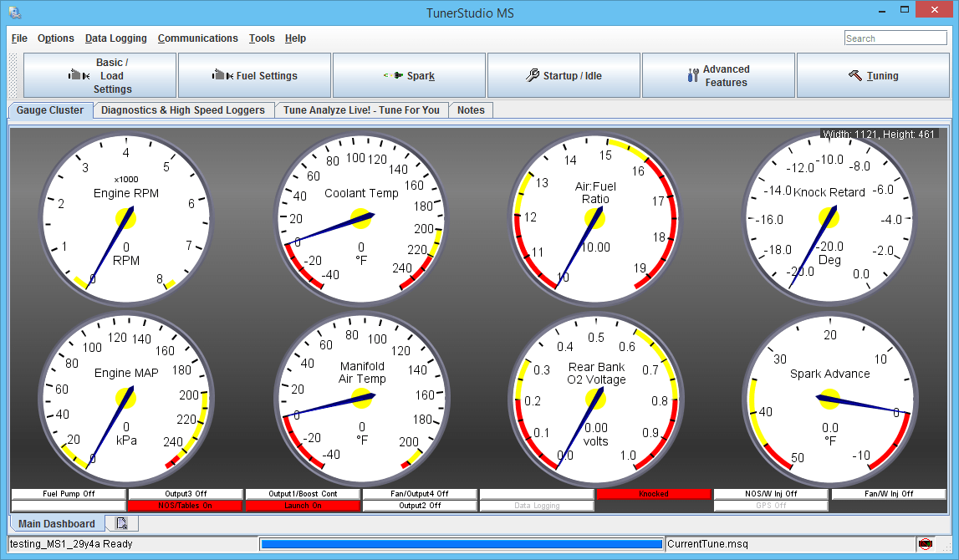Select the Main Dashboard tab
This screenshot has width=959, height=560.
56,523
